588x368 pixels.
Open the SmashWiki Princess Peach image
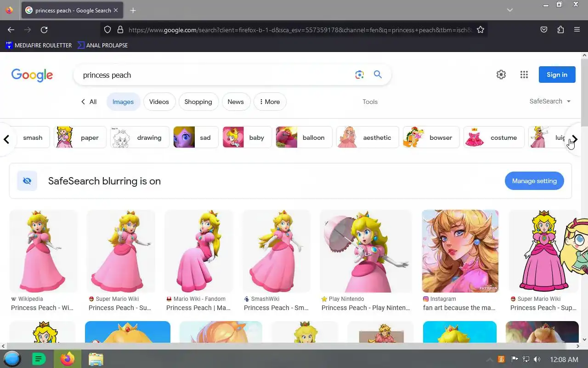click(276, 251)
